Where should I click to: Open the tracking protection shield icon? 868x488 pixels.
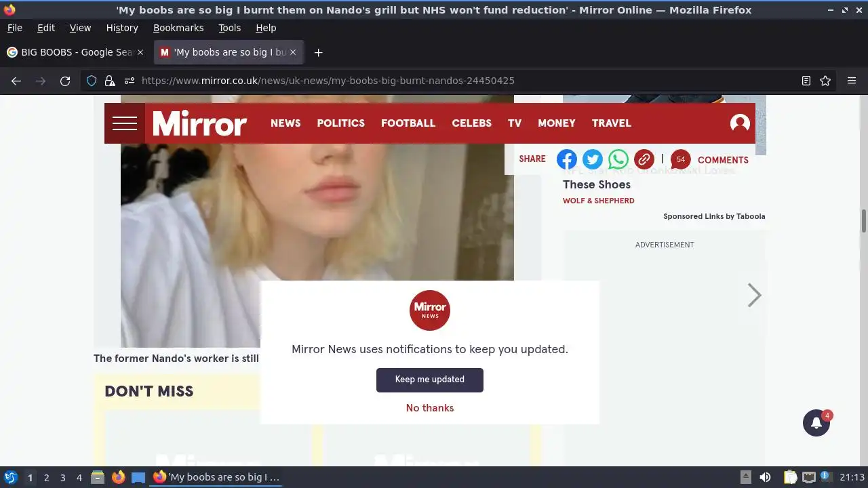click(x=92, y=81)
